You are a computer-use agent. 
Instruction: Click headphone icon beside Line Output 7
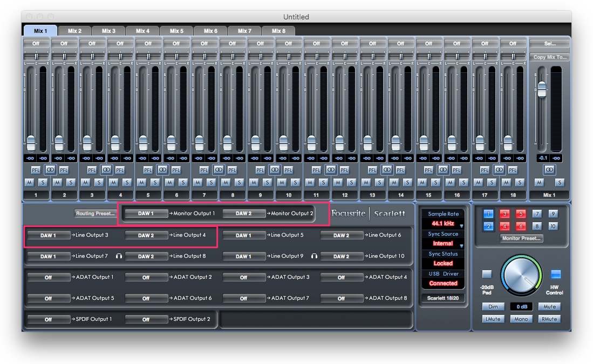(119, 256)
